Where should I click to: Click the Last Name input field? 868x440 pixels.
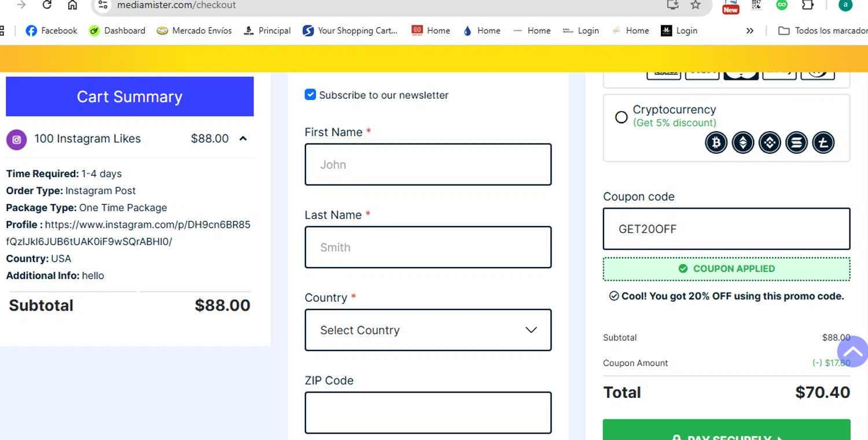point(428,247)
